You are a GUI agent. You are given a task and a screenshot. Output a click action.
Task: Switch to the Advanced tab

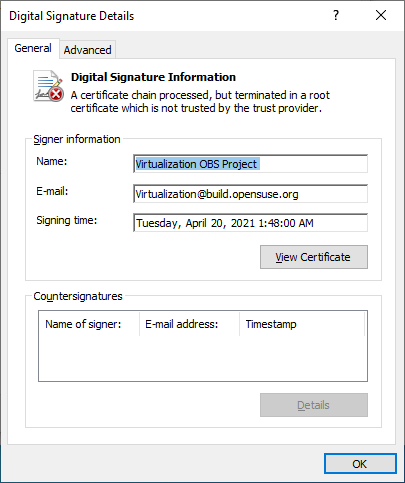[x=87, y=50]
